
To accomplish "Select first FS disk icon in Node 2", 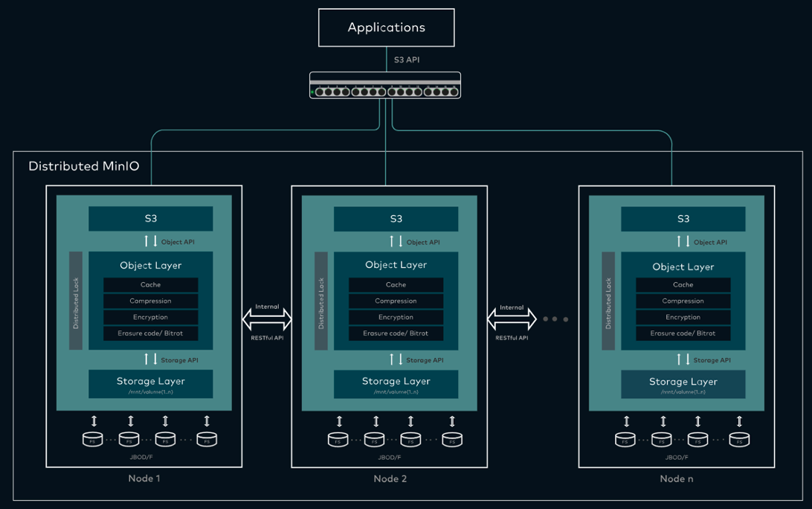I will (338, 440).
